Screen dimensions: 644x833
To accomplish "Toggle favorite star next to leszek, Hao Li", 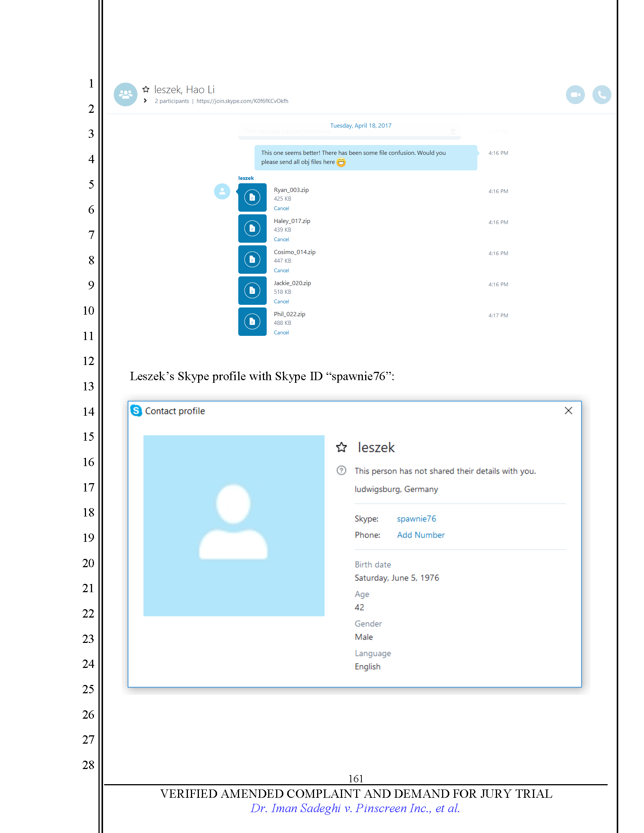I will [x=146, y=89].
